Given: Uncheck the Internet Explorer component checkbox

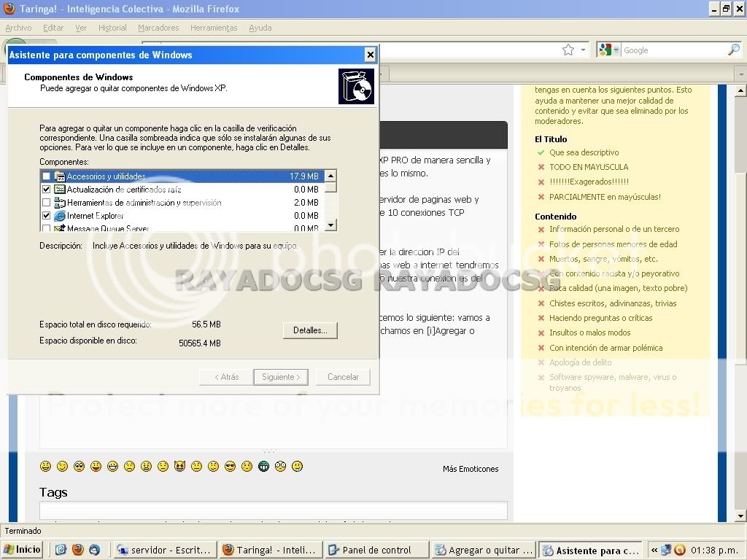Looking at the screenshot, I should pos(46,216).
